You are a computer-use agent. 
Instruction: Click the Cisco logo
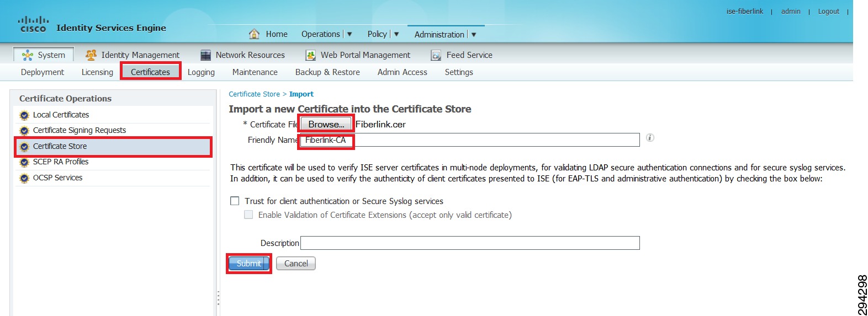pyautogui.click(x=34, y=24)
